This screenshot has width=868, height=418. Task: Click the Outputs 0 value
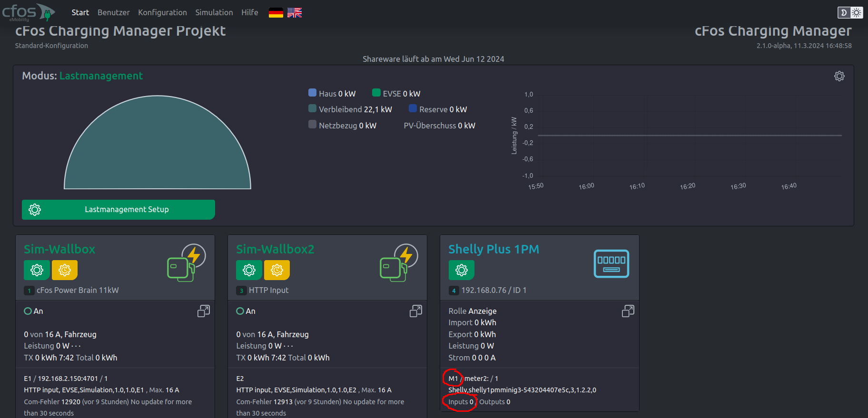(495, 402)
